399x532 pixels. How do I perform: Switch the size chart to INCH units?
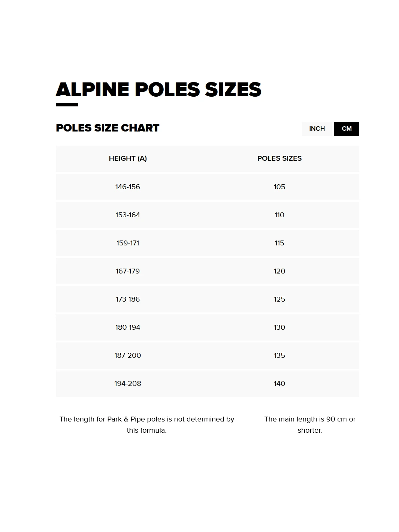pyautogui.click(x=317, y=129)
